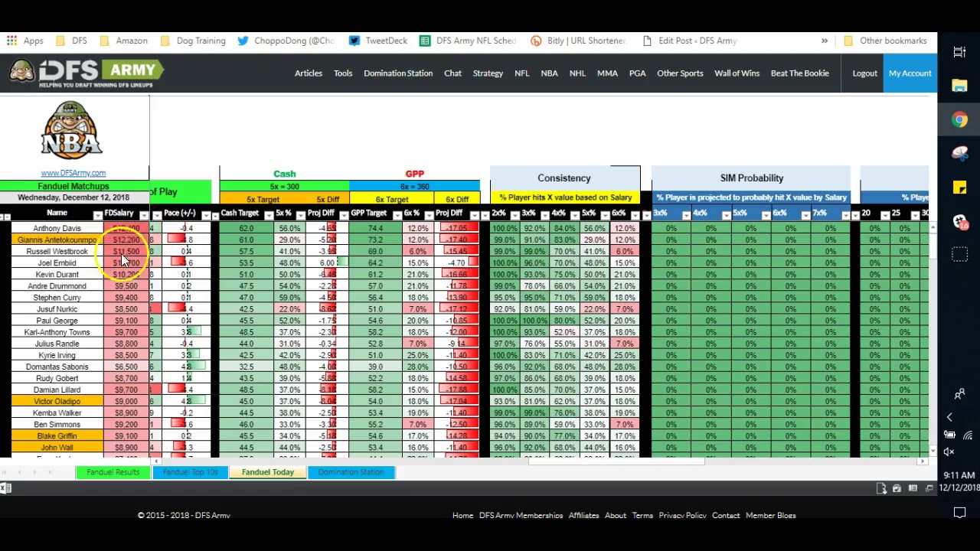Screen dimensions: 980x551
Task: Switch to the Domination Station sheet tab
Action: pyautogui.click(x=351, y=472)
